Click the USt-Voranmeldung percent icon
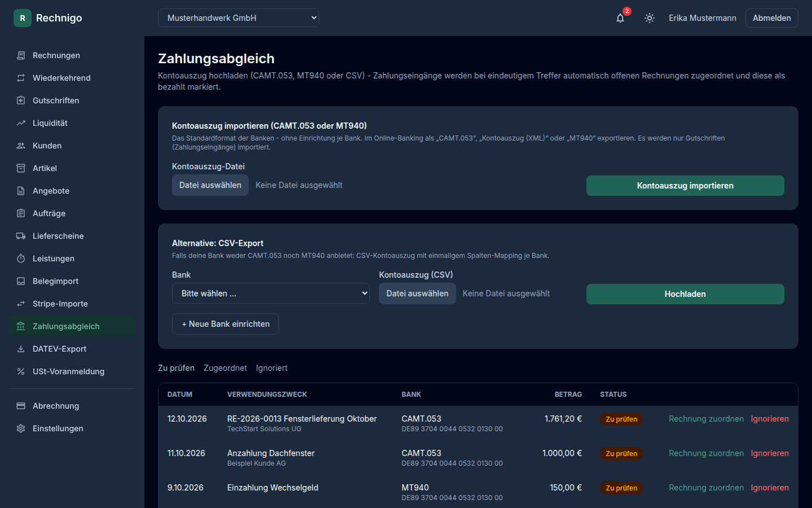This screenshot has width=812, height=508. coord(21,371)
